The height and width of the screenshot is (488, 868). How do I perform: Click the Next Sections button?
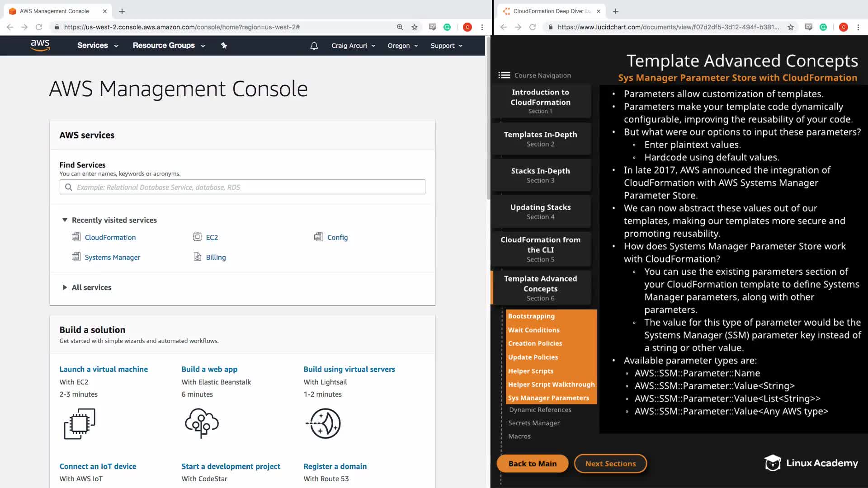(610, 464)
